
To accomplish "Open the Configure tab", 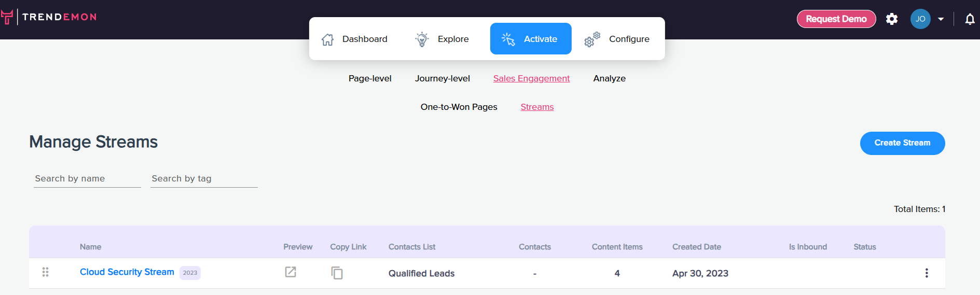I will click(617, 39).
